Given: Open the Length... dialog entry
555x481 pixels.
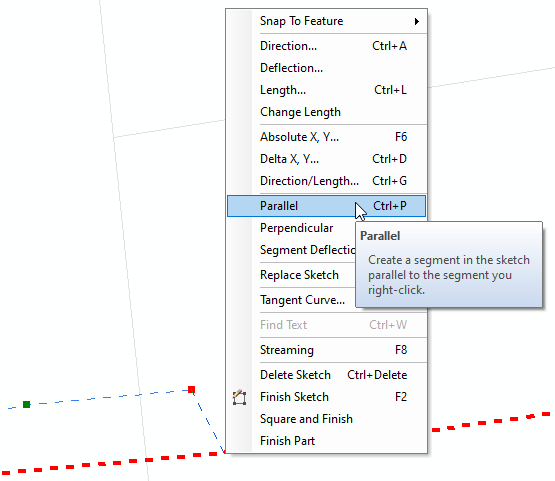Looking at the screenshot, I should (326, 90).
